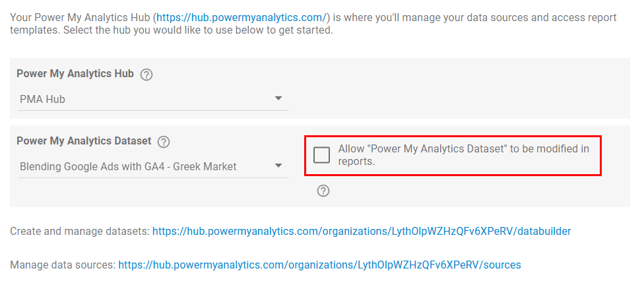Expand the dataset dropdown arrow
The width and height of the screenshot is (644, 285).
point(278,166)
